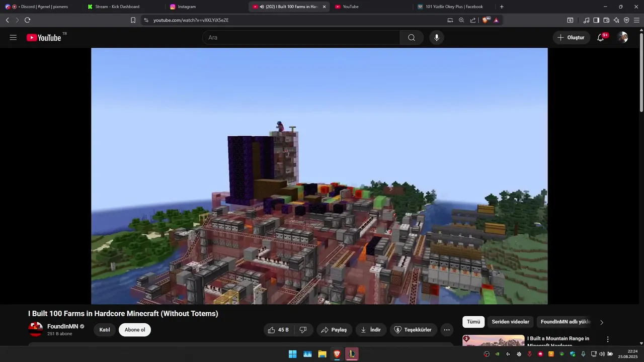
Task: Open File Explorer from taskbar
Action: click(x=322, y=354)
